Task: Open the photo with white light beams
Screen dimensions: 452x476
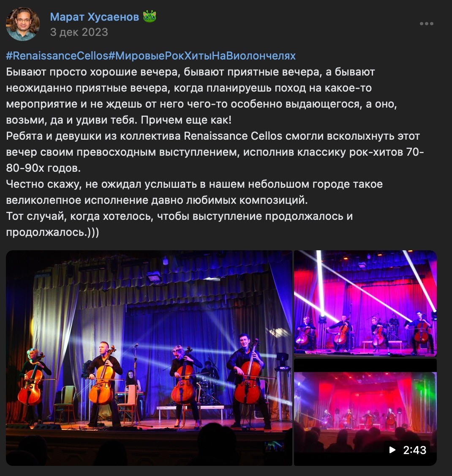Action: click(365, 303)
